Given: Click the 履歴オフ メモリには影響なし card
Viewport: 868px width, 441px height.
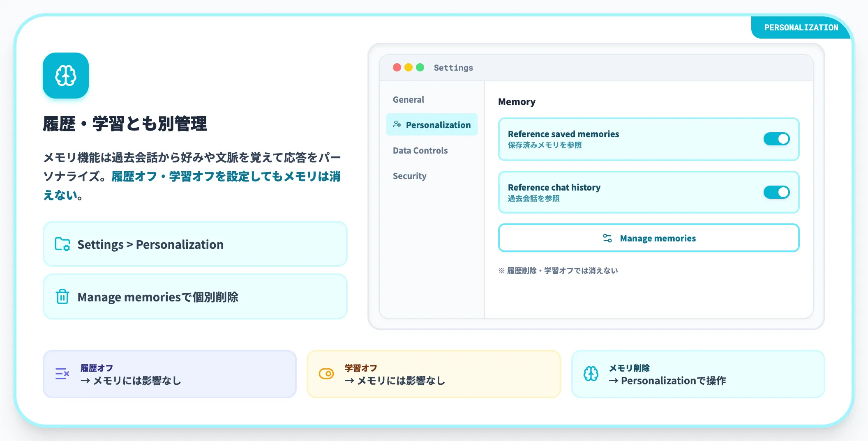Looking at the screenshot, I should 170,374.
